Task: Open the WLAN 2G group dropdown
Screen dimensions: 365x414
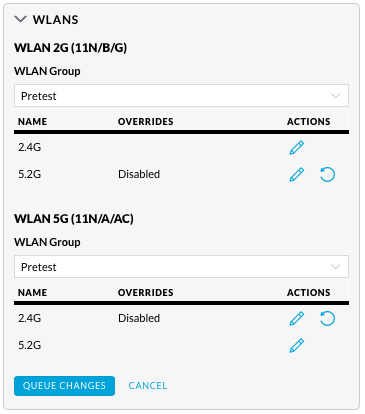Action: click(181, 96)
